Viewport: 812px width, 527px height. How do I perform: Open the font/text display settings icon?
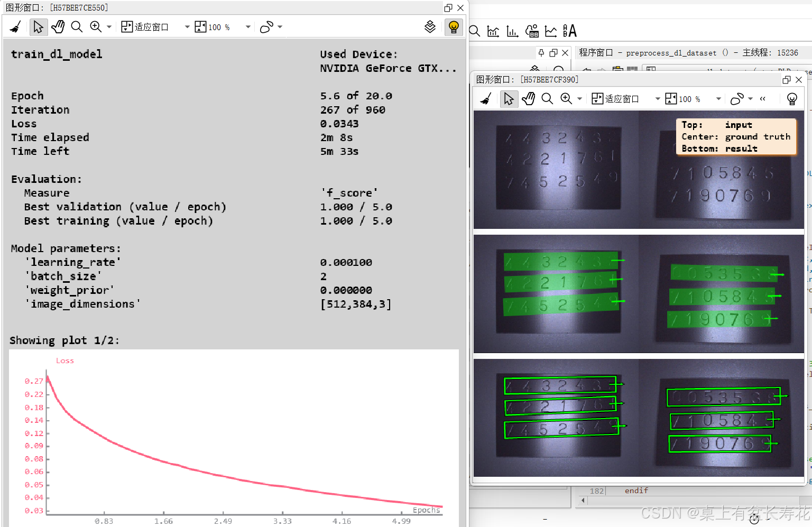[570, 31]
